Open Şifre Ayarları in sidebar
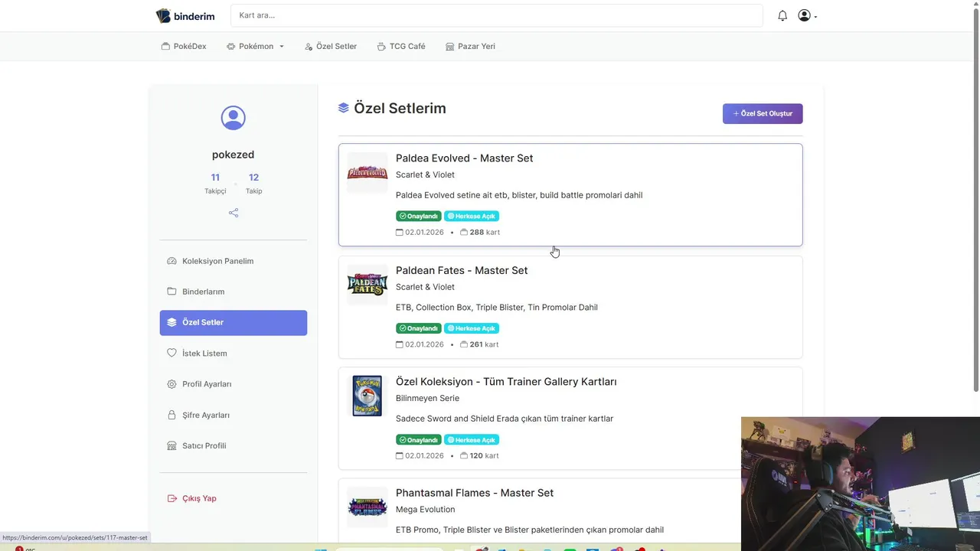Image resolution: width=980 pixels, height=551 pixels. tap(233, 415)
